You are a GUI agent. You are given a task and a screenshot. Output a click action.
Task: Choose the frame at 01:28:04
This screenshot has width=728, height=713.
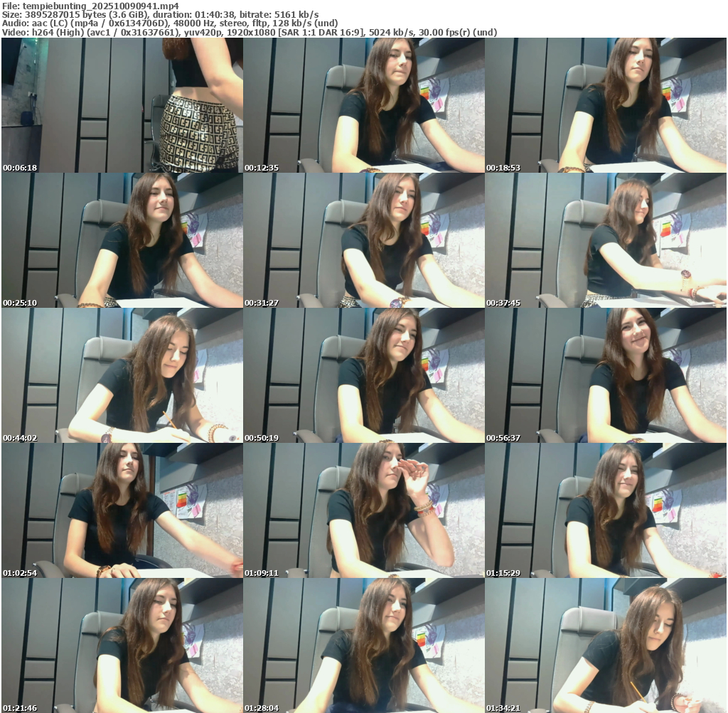(364, 645)
